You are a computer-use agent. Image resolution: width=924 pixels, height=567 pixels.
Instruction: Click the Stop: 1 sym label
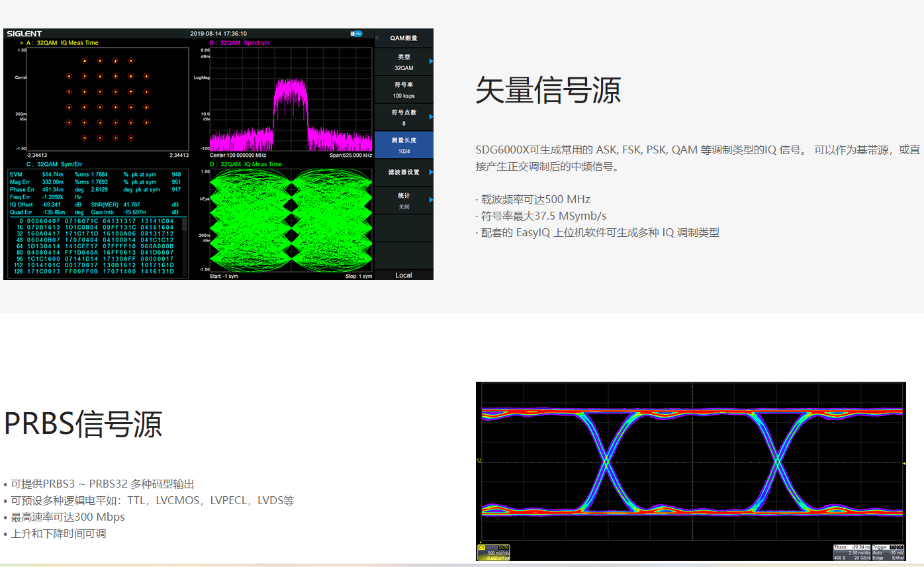pos(359,276)
